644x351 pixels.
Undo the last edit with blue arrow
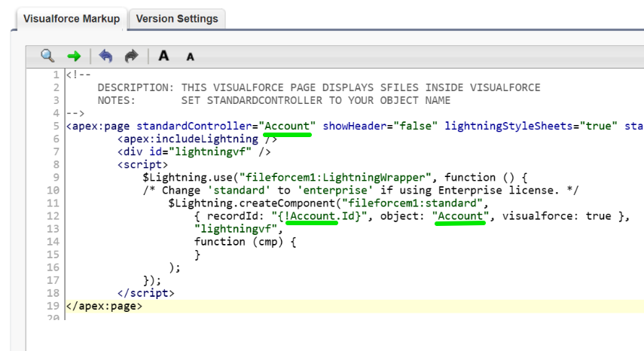pyautogui.click(x=105, y=56)
